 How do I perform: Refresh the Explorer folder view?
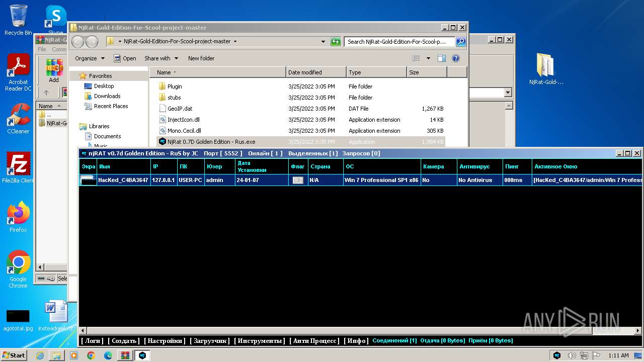pyautogui.click(x=336, y=42)
